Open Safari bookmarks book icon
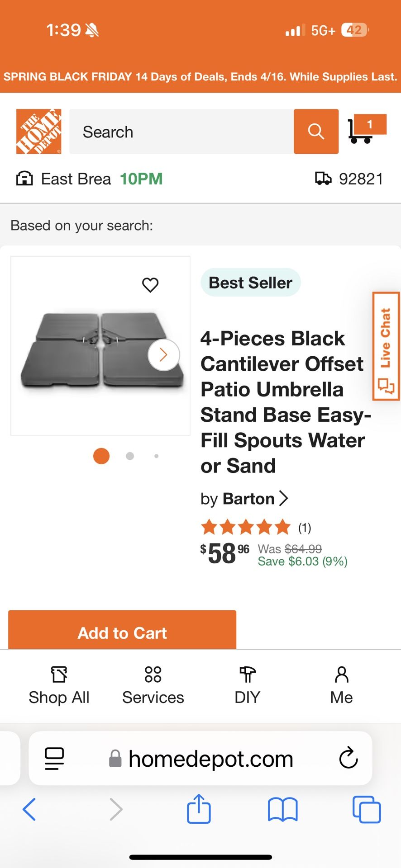 click(x=282, y=809)
